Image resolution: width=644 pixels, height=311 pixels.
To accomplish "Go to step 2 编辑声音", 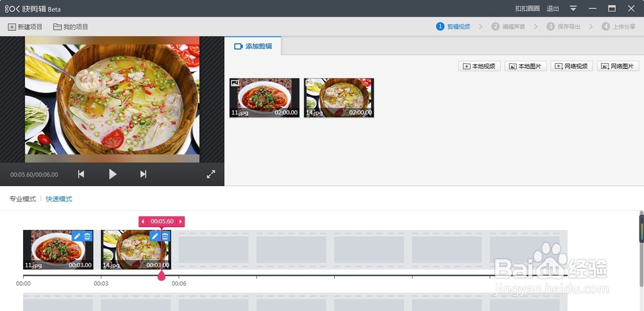I will click(x=508, y=26).
